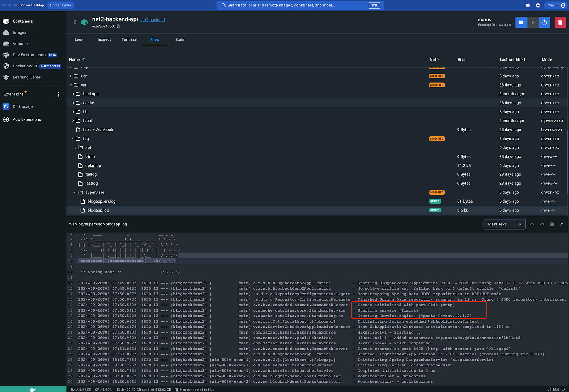This screenshot has width=569, height=392.
Task: Open the Containers section in sidebar
Action: [x=23, y=21]
